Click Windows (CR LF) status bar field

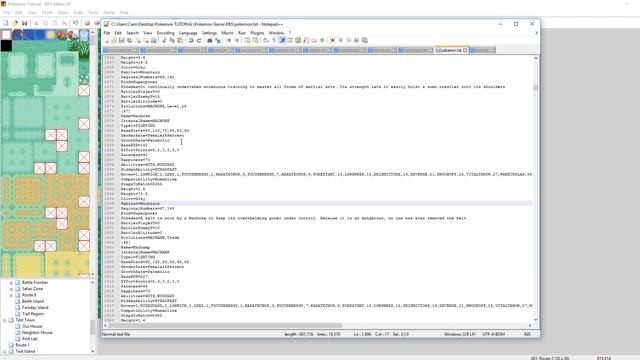(x=460, y=334)
